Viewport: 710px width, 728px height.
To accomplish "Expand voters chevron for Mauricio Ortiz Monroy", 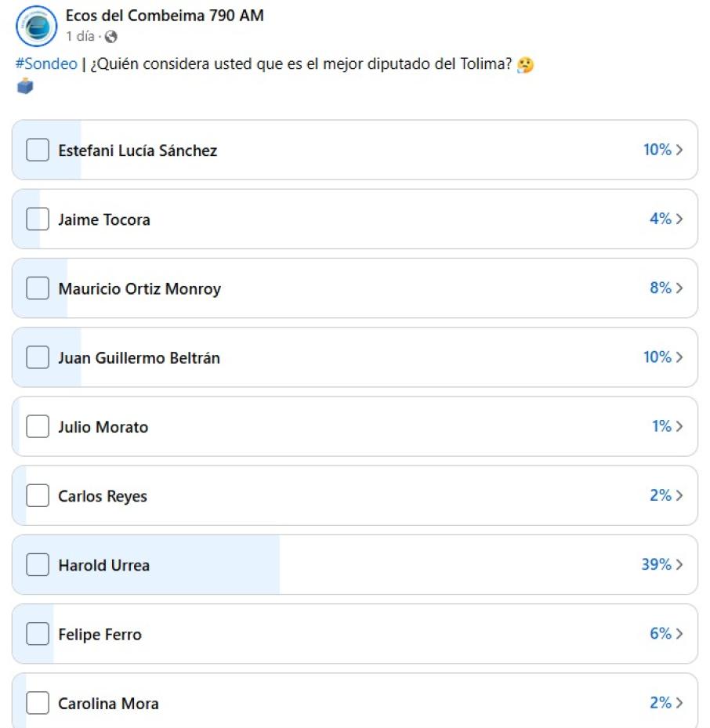I will [x=679, y=288].
